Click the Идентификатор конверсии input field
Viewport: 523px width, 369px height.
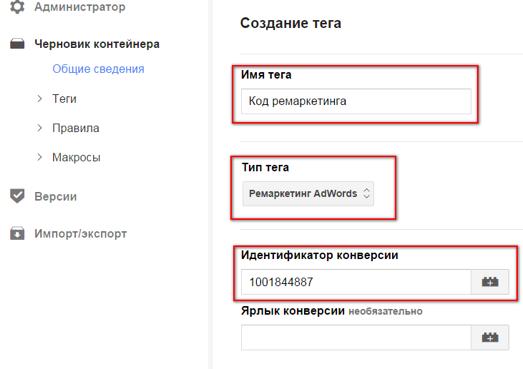[356, 282]
